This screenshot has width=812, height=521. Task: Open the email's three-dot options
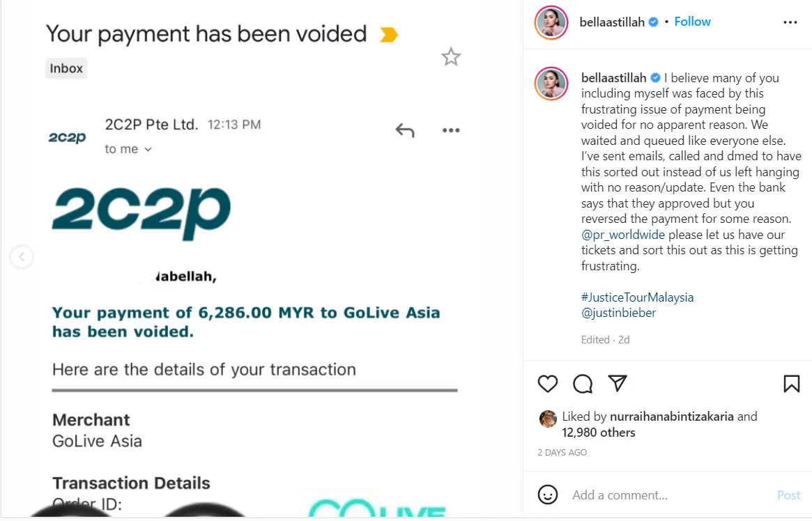(x=451, y=130)
